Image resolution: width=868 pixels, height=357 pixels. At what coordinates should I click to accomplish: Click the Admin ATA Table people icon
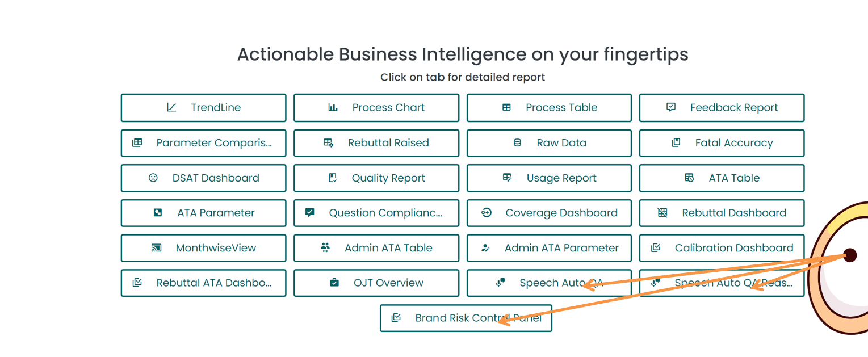pos(325,247)
